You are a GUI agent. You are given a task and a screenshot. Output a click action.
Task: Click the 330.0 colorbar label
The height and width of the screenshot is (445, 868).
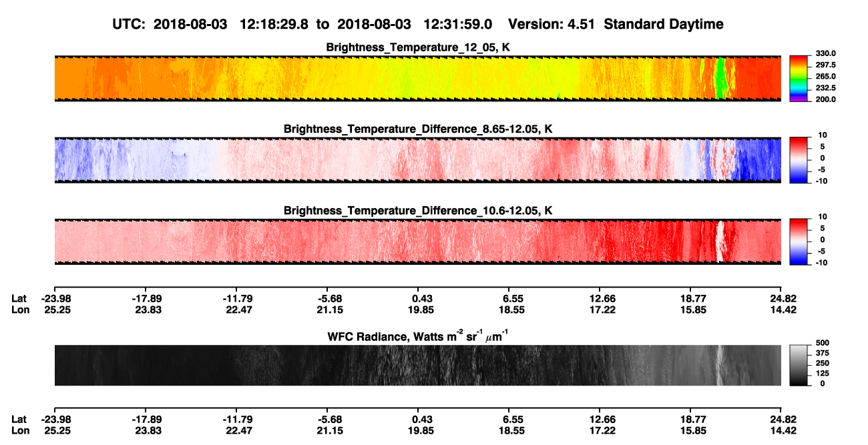[826, 54]
